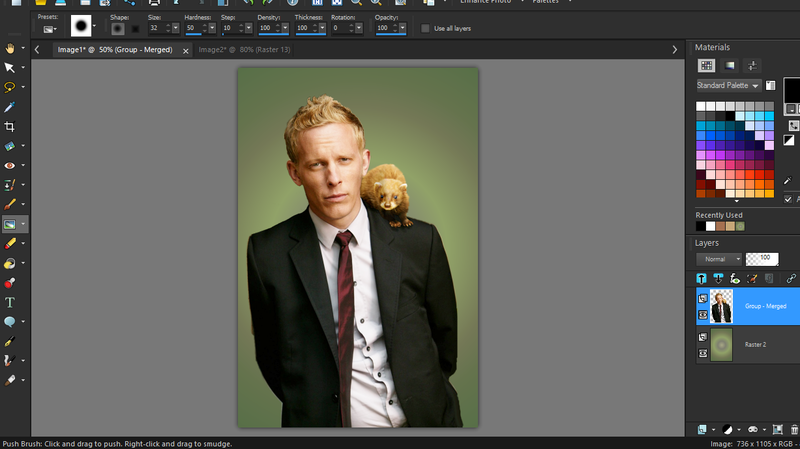Toggle the checkbox below the Materials eyedropper
This screenshot has width=800, height=449.
(788, 199)
